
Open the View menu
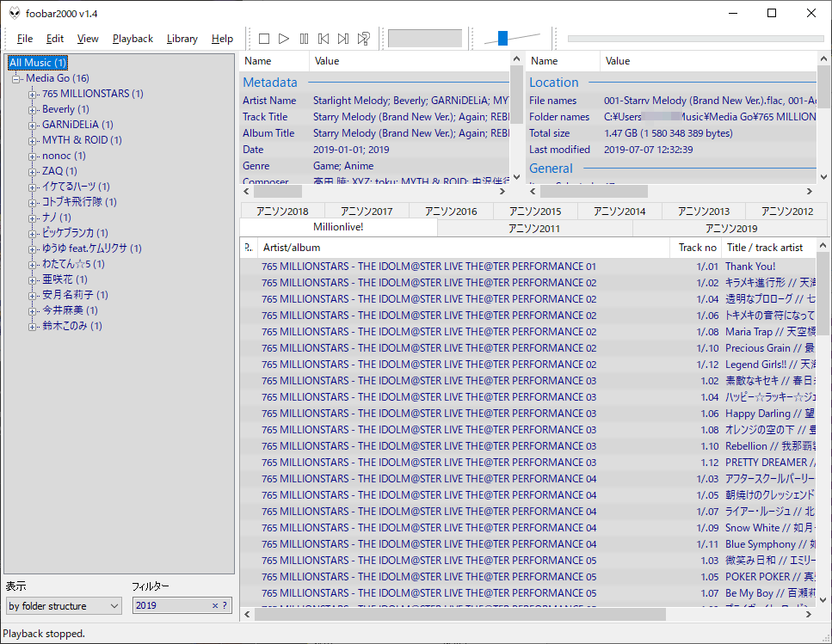pyautogui.click(x=88, y=39)
